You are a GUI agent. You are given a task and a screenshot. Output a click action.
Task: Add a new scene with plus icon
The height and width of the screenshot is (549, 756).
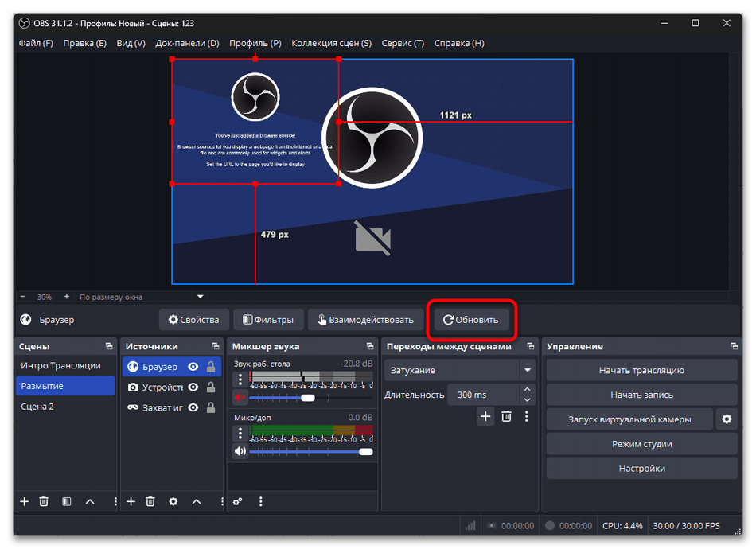[24, 501]
